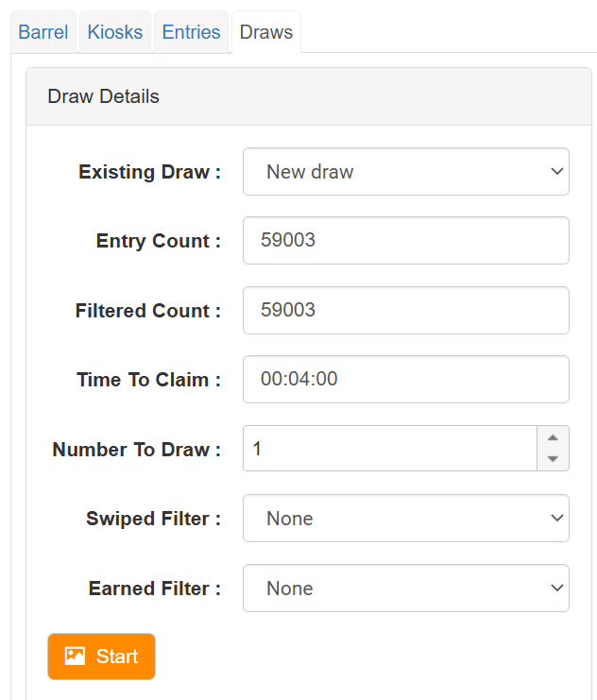Viewport: 597px width, 700px height.
Task: Click the "Existing Draw :" label
Action: click(149, 172)
